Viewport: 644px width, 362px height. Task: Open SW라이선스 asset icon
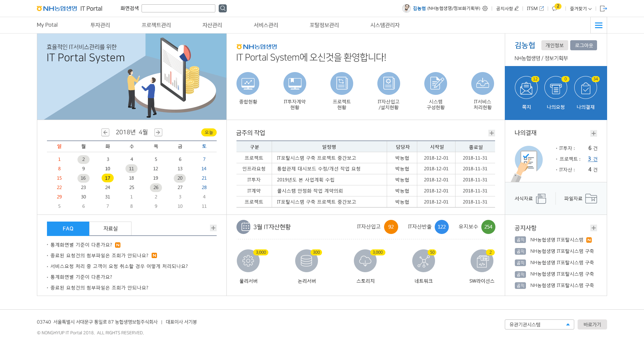482,261
